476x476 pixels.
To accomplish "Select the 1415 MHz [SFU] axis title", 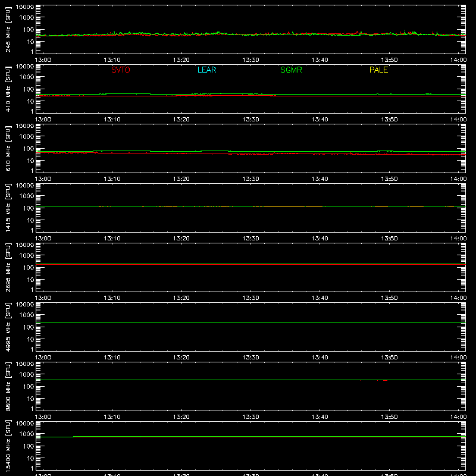I will (8, 208).
